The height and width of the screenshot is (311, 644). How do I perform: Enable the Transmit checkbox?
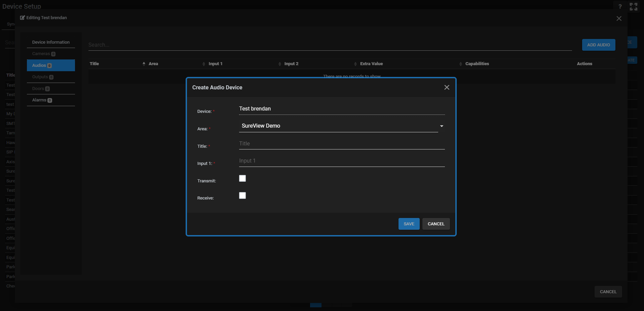point(242,178)
